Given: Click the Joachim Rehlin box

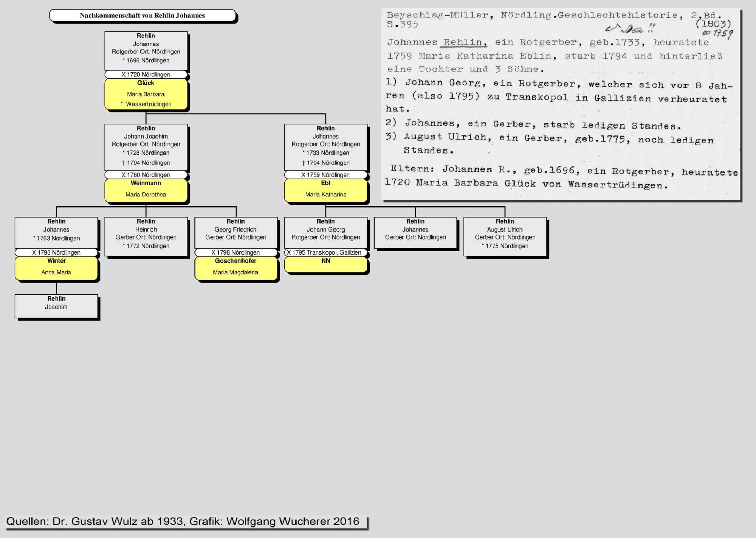Looking at the screenshot, I should click(56, 306).
